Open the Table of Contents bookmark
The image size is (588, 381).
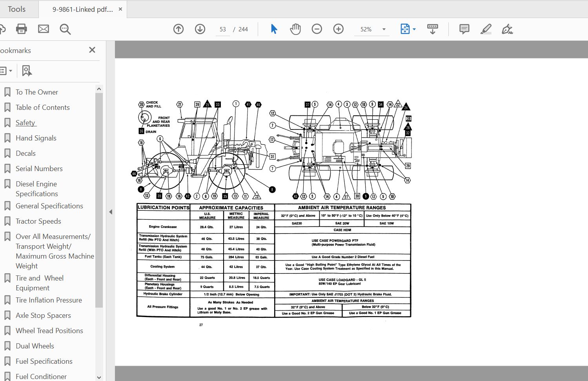point(42,107)
